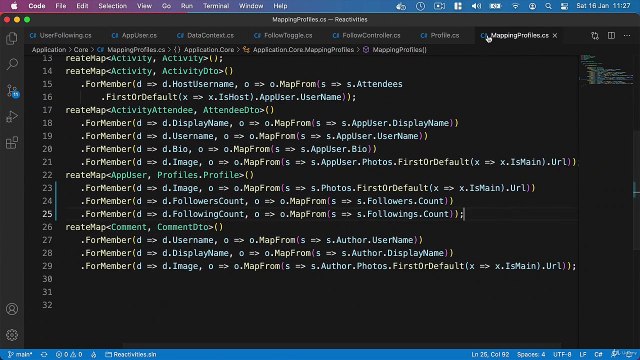Screen dimensions: 640x360
Task: Open the Code application menu
Action: point(37,6)
